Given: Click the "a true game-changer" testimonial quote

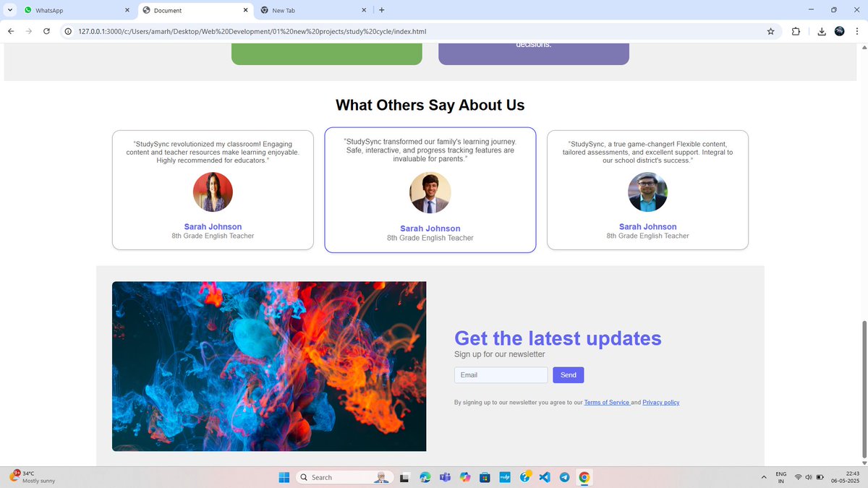Looking at the screenshot, I should pos(647,152).
